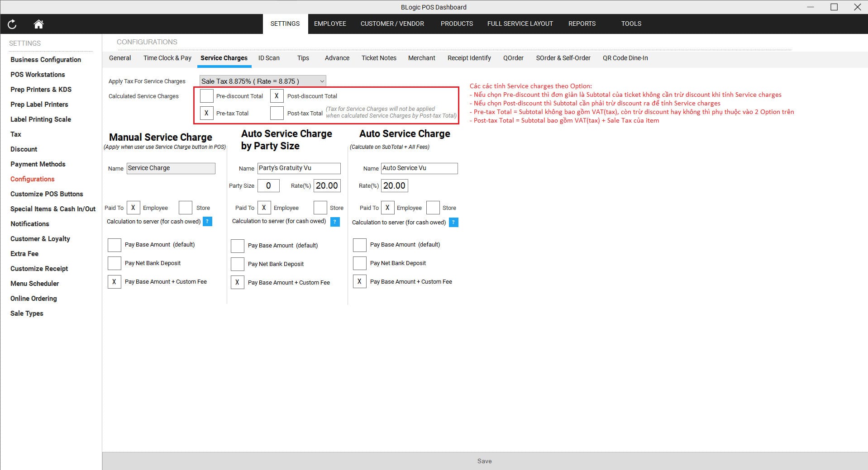Click the Party Size input field
The image size is (868, 470).
(x=268, y=186)
